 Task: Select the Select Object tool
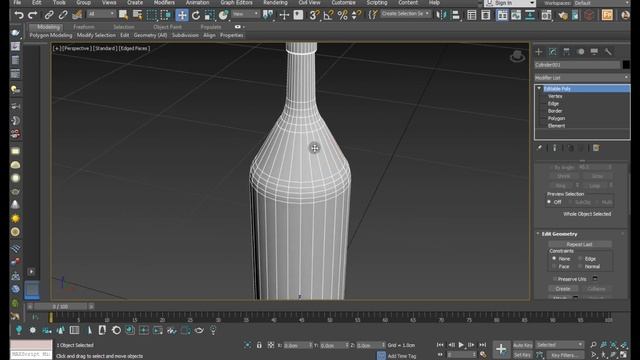point(123,16)
